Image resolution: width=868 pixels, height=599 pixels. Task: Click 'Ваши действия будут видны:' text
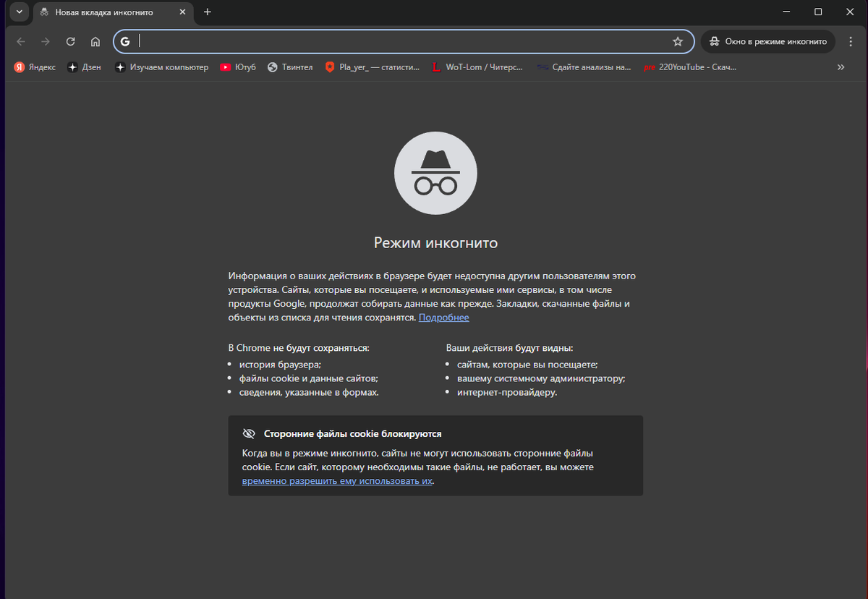pyautogui.click(x=509, y=348)
